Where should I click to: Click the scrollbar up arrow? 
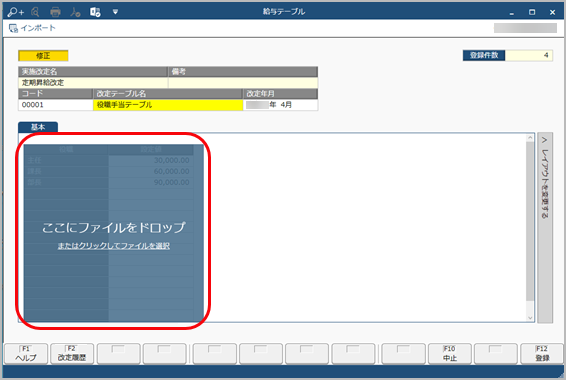530,137
